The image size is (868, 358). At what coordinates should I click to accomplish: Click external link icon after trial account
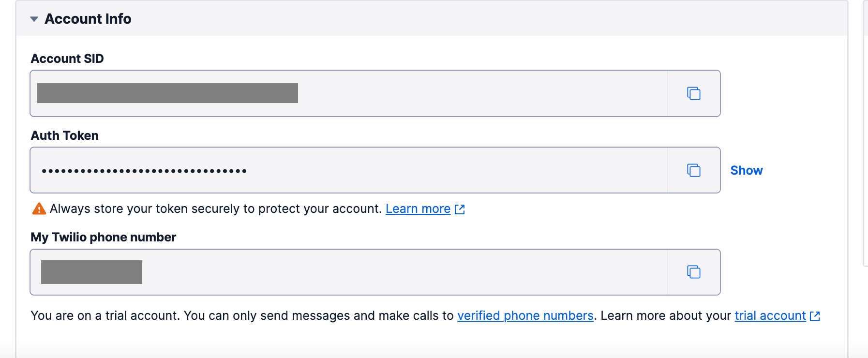pyautogui.click(x=815, y=316)
